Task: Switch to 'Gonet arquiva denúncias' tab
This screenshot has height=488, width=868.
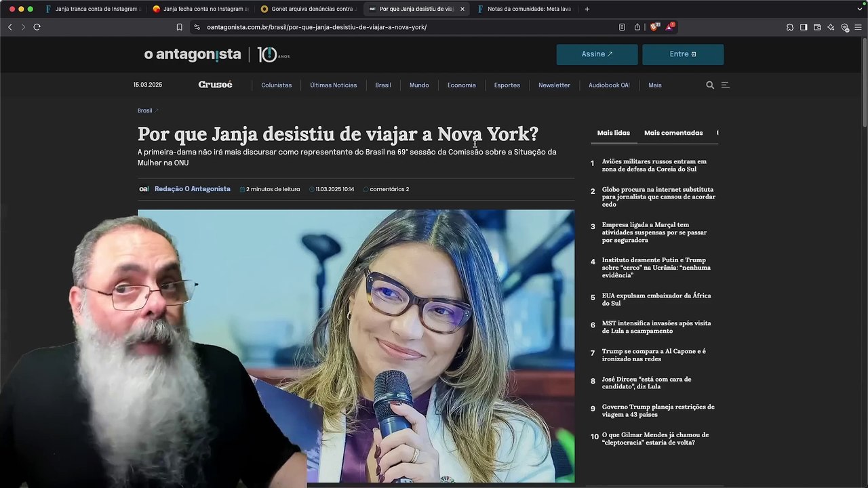Action: pyautogui.click(x=309, y=9)
